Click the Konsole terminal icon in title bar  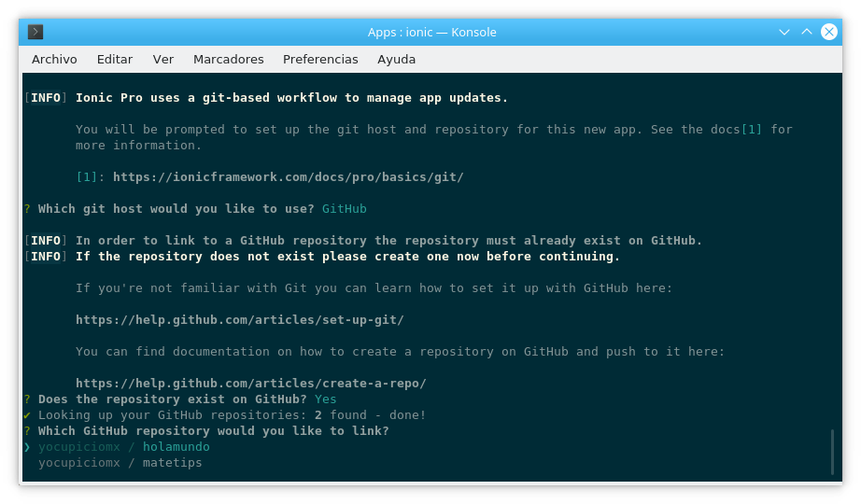pos(35,32)
